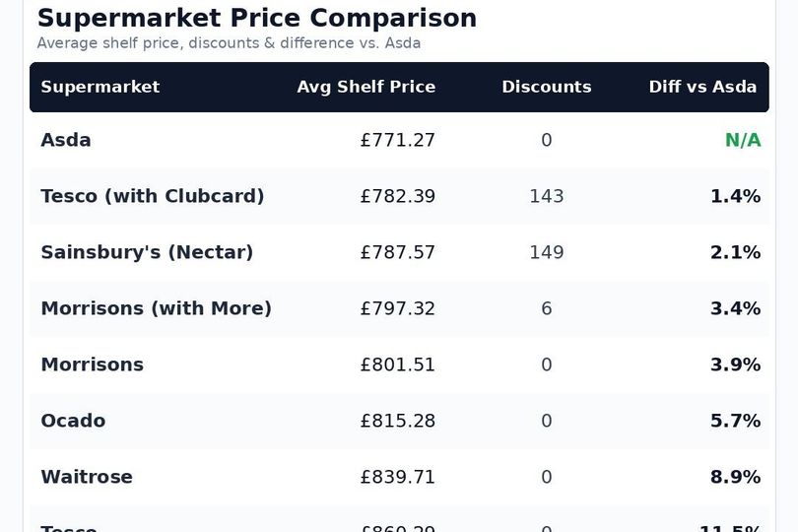Screen dimensions: 798x532
Task: Click the 3.4% difference value
Action: click(735, 308)
